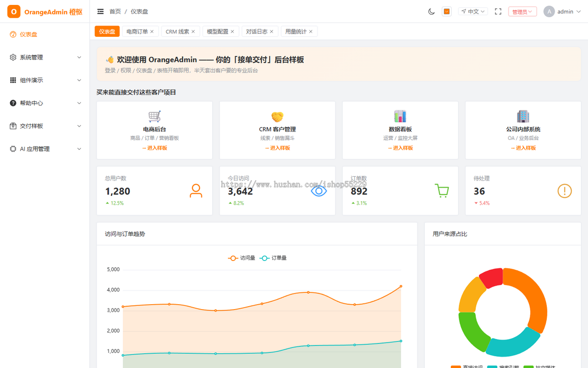The image size is (588, 368).
Task: Toggle the 访问量 legend series
Action: pos(242,258)
